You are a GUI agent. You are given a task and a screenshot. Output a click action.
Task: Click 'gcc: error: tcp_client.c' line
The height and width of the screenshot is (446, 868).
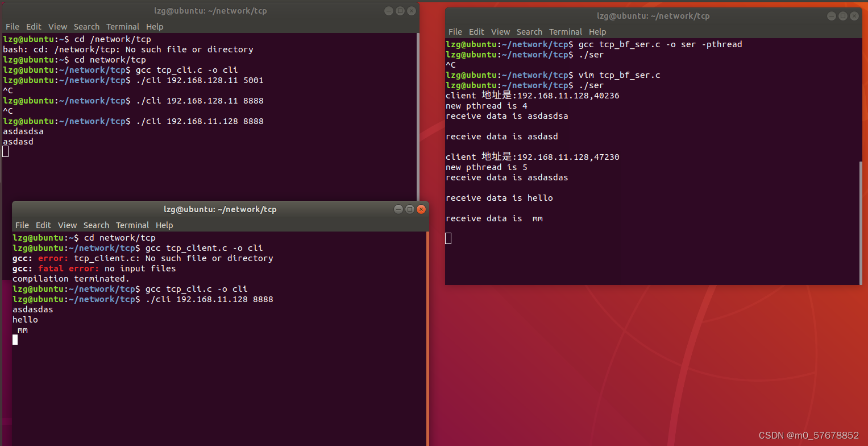(x=143, y=258)
